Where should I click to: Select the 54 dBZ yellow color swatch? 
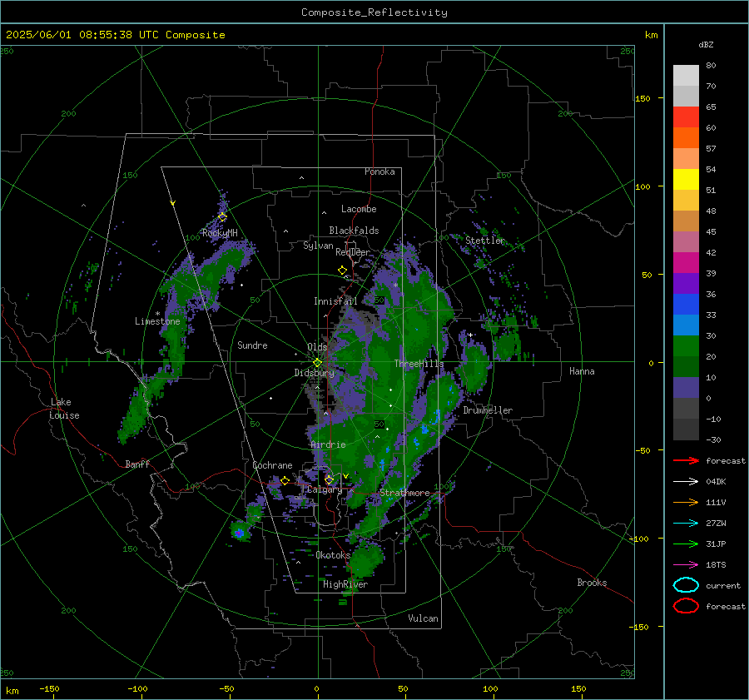tap(686, 180)
